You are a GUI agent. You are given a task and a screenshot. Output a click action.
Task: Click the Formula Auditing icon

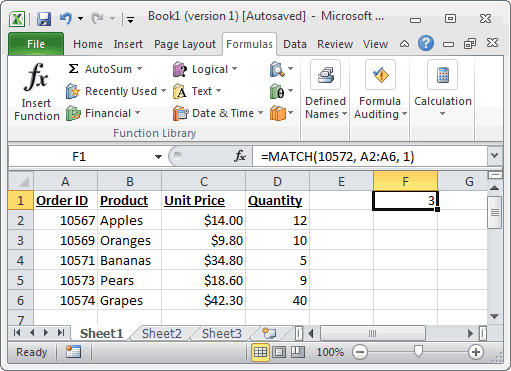pyautogui.click(x=380, y=75)
